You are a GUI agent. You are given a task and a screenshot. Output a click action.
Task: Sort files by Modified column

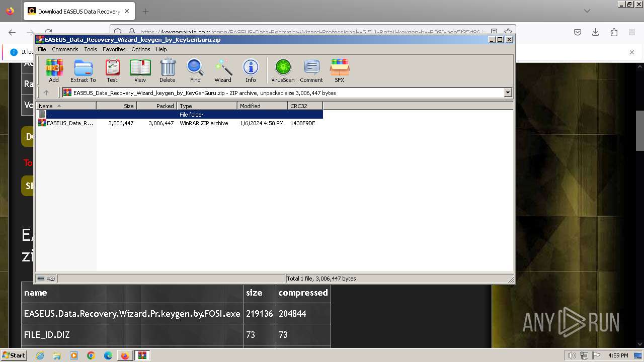pyautogui.click(x=262, y=106)
